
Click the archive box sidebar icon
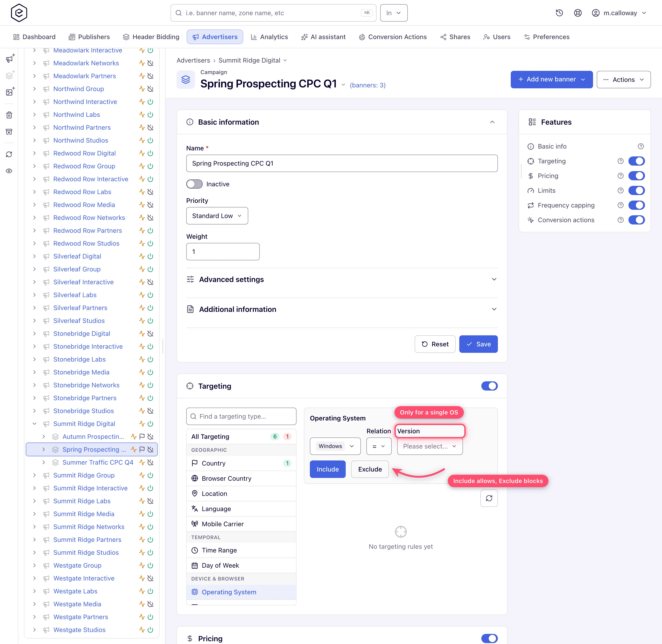point(9,132)
